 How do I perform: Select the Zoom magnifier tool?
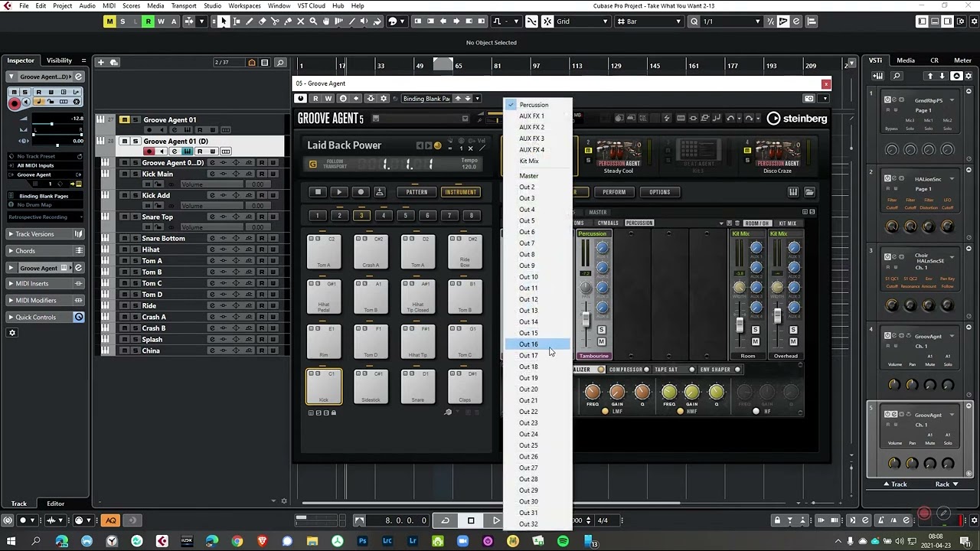(313, 21)
